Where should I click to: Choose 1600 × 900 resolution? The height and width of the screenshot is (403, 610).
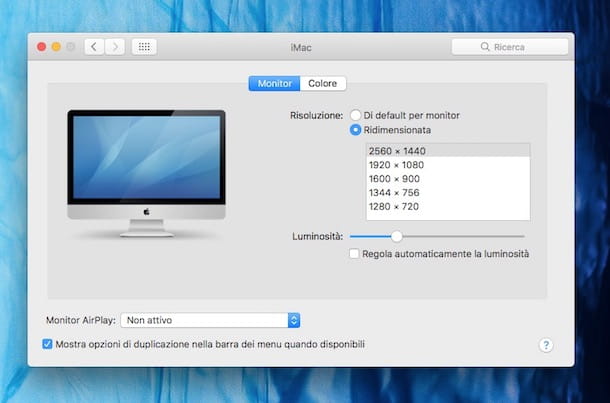(448, 179)
